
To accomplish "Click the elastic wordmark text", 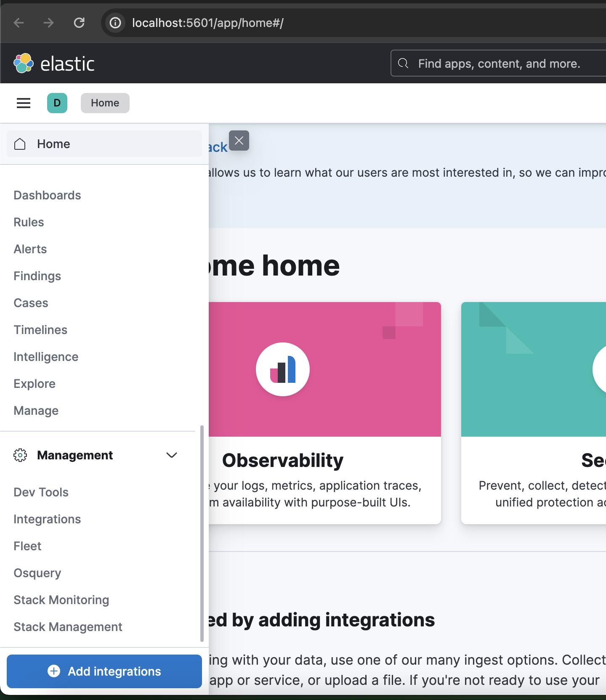I will 67,64.
